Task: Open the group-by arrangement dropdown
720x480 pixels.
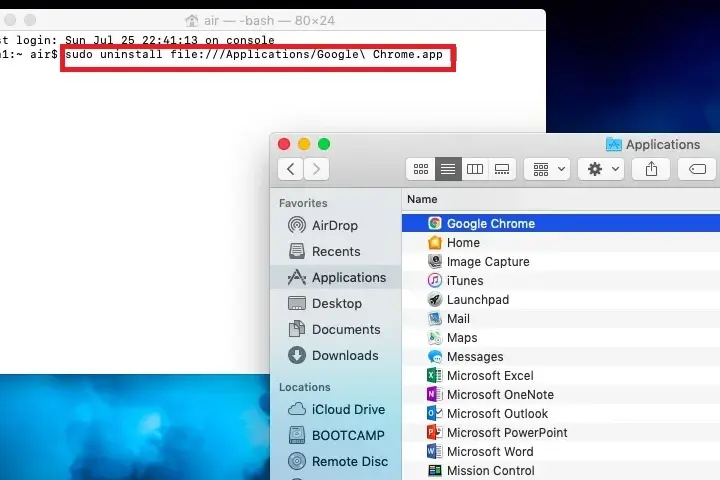Action: pyautogui.click(x=547, y=169)
